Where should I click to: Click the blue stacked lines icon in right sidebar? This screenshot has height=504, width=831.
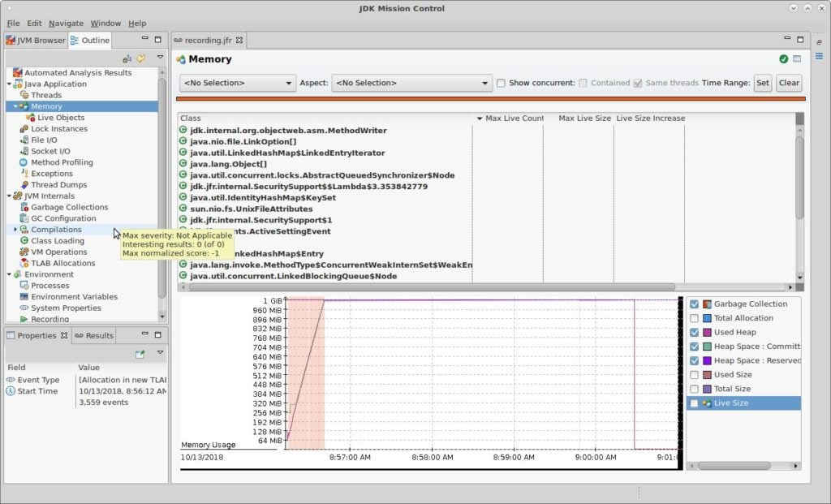click(820, 56)
